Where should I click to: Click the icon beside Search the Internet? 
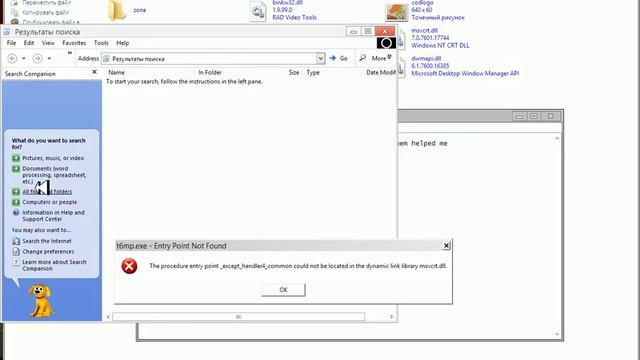point(16,241)
